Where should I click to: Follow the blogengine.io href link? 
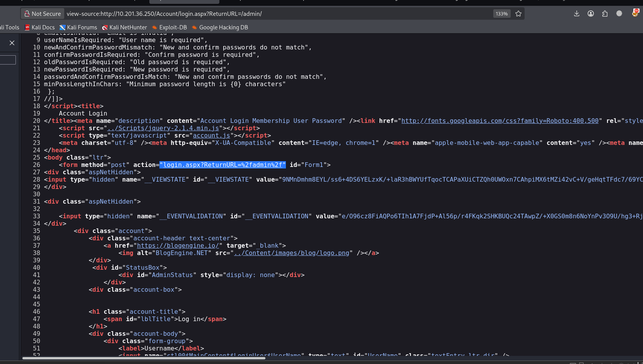(178, 246)
